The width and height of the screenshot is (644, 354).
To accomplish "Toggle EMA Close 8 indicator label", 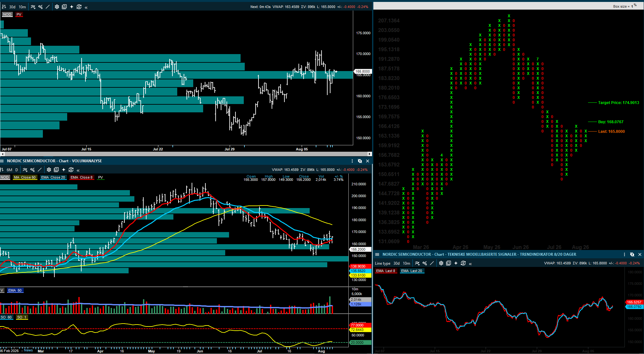I will (x=82, y=177).
